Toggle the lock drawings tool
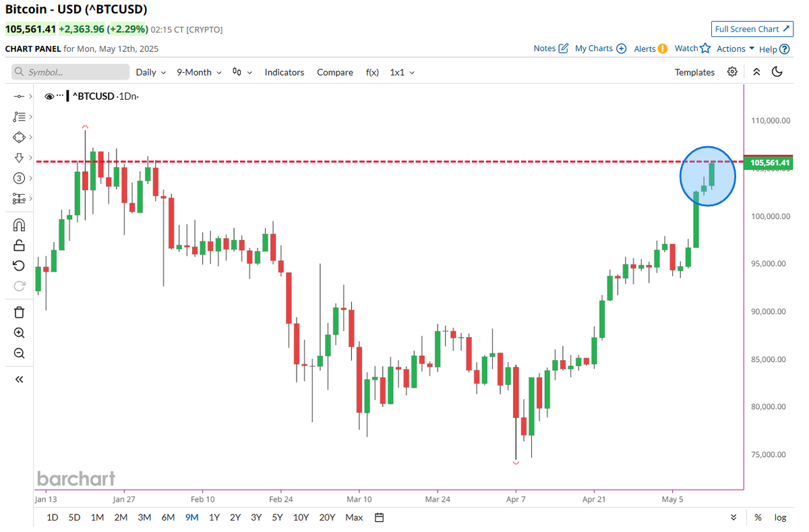This screenshot has width=809, height=532. (x=19, y=245)
